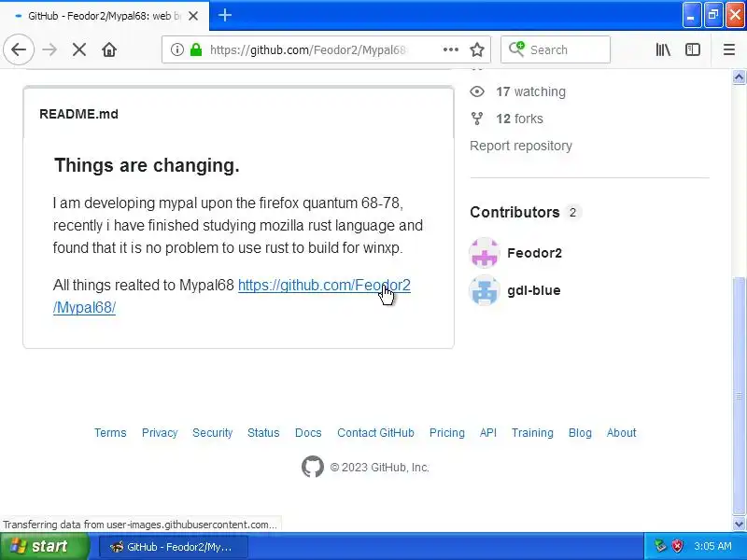Select the GitHub - Feodor2/Mypal68 tab
The height and width of the screenshot is (560, 747).
pyautogui.click(x=105, y=16)
